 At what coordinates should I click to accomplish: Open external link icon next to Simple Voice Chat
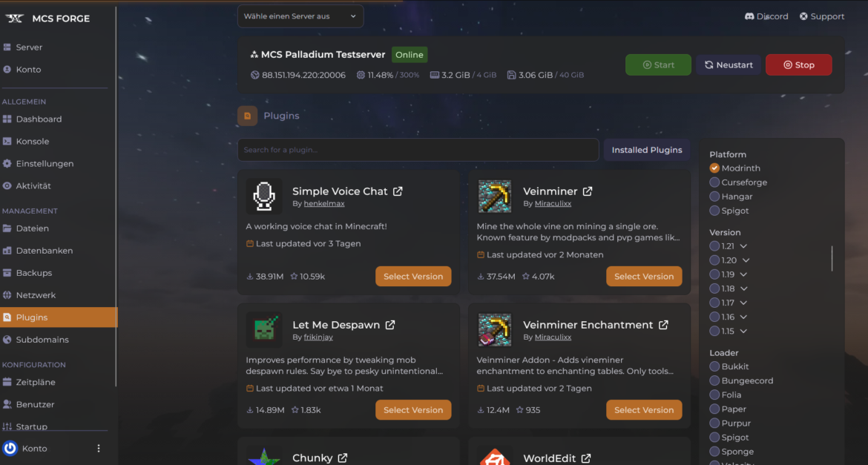tap(398, 191)
